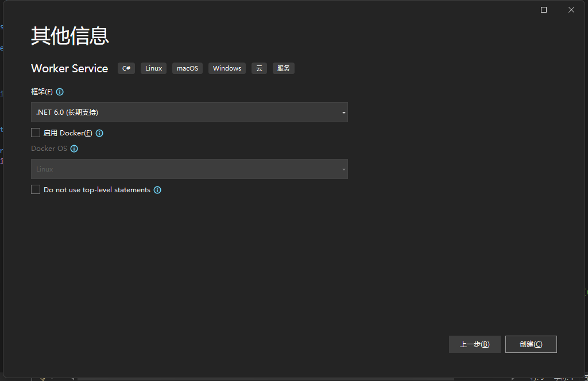This screenshot has width=588, height=381.
Task: Click the macOS tag
Action: 188,68
